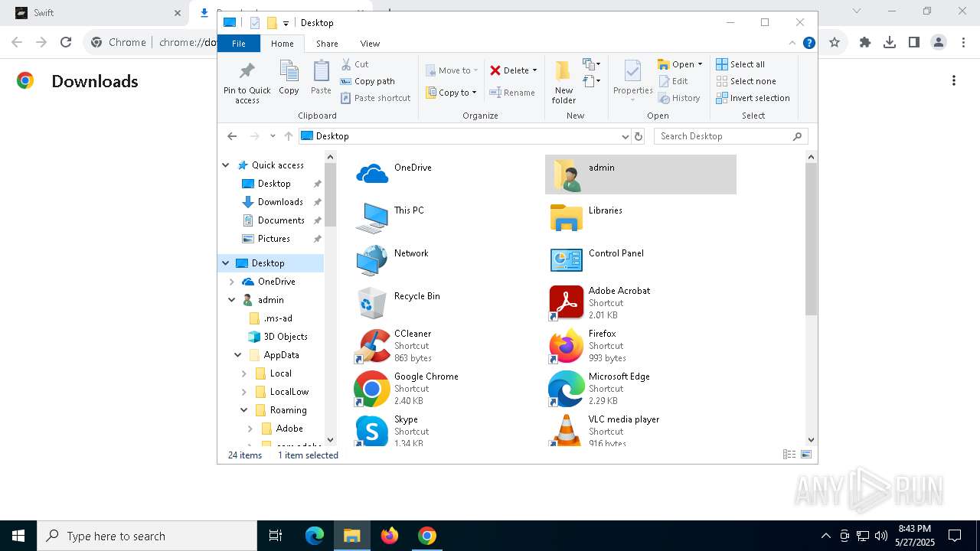Open Explorer Help question mark icon

[x=808, y=44]
